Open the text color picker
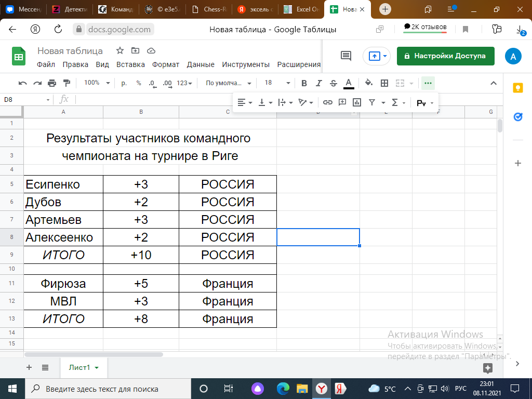The image size is (532, 399). (x=349, y=83)
